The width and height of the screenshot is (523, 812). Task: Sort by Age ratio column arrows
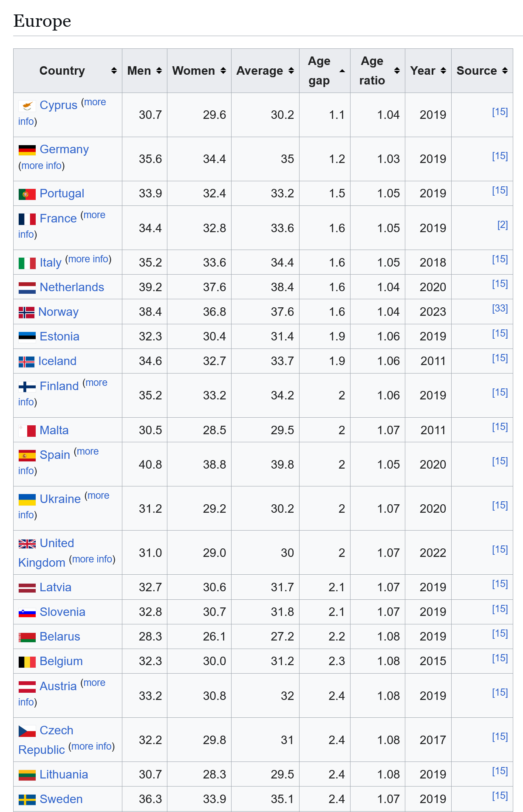(x=397, y=71)
